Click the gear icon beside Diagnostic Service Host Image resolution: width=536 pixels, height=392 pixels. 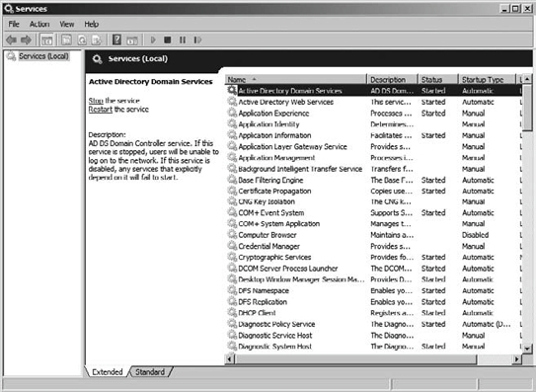[x=232, y=335]
